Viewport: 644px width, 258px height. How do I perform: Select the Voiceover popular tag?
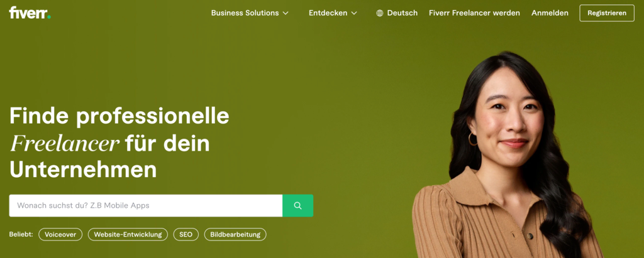[x=60, y=235]
